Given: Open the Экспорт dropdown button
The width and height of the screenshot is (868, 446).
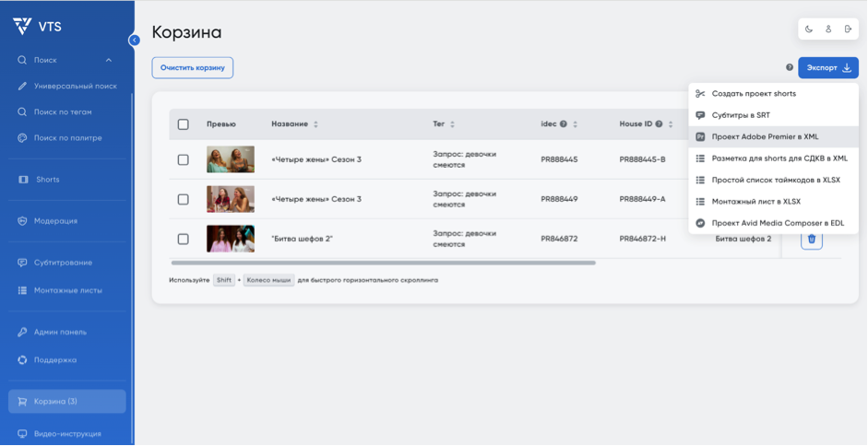Looking at the screenshot, I should pos(828,67).
